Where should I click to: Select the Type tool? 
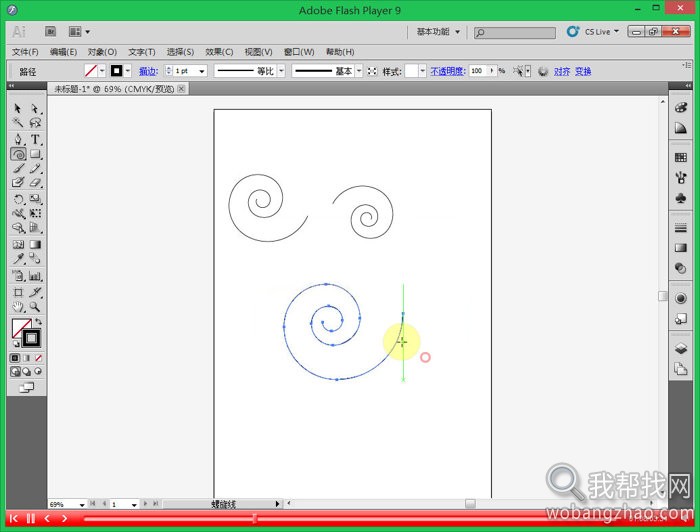click(x=35, y=139)
